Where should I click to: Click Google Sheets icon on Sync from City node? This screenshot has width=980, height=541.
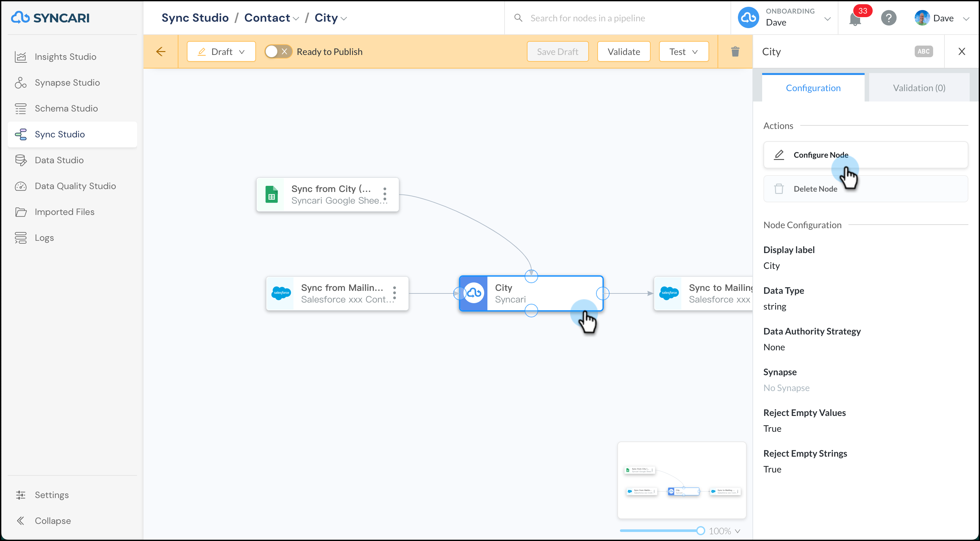pyautogui.click(x=271, y=195)
